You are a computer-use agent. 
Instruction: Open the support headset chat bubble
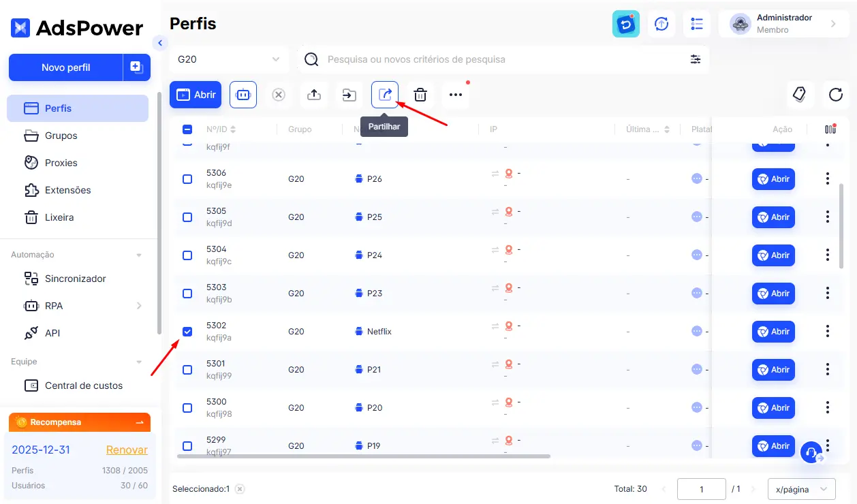pos(811,452)
